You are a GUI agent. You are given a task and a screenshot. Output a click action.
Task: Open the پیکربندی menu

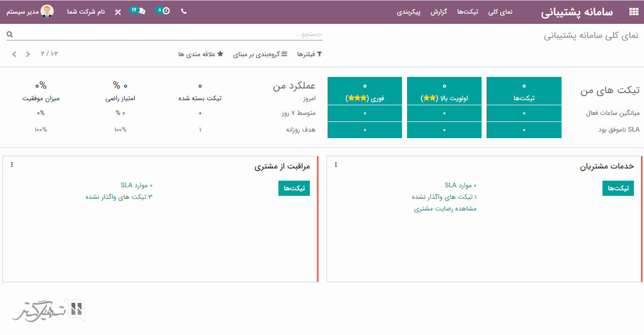[409, 12]
